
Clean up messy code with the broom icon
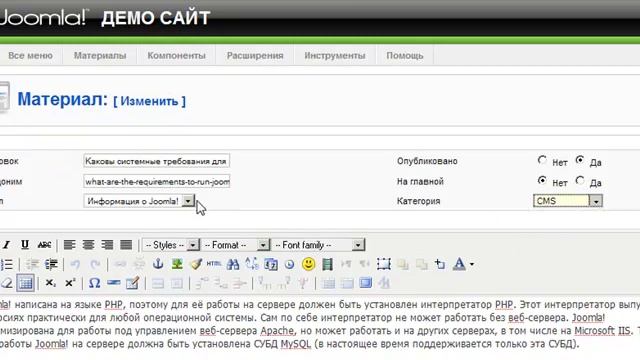click(x=196, y=264)
